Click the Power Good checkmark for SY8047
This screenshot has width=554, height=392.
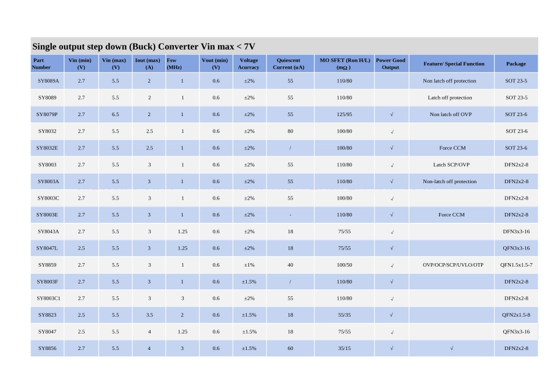(x=392, y=332)
